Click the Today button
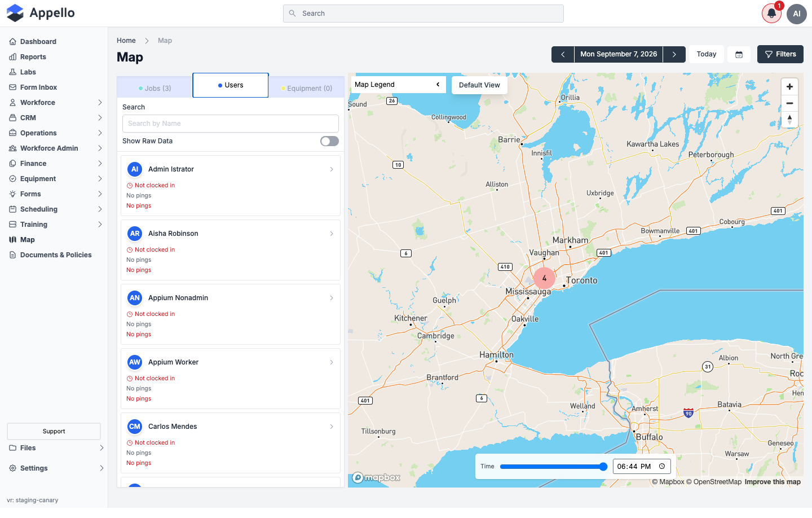Viewport: 812px width, 518px height. point(707,54)
